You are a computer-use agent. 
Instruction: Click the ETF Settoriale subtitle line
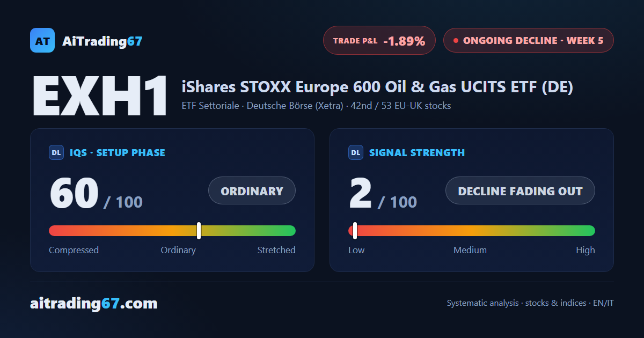317,106
